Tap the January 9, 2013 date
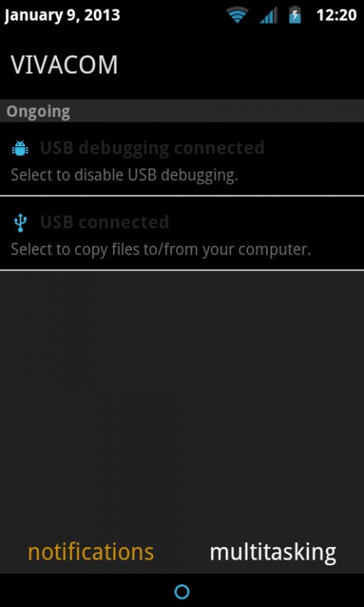Viewport: 364px width, 607px height. [x=62, y=16]
